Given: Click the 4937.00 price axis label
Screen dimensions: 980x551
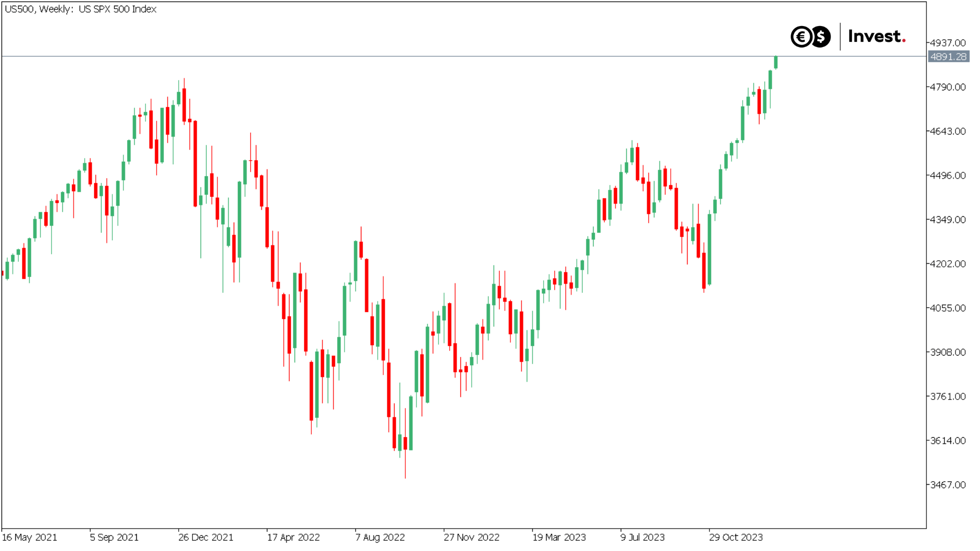Looking at the screenshot, I should 948,43.
